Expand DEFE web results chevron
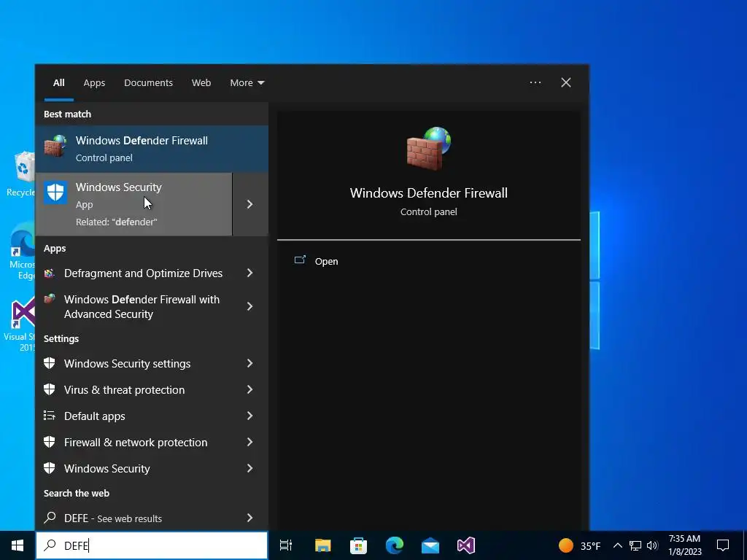Viewport: 747px width, 560px height. [x=249, y=518]
